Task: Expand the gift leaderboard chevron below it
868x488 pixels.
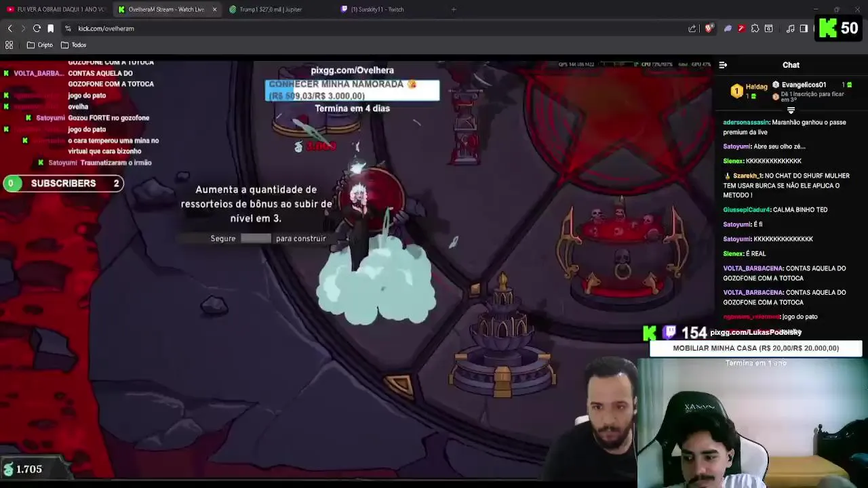Action: point(791,110)
